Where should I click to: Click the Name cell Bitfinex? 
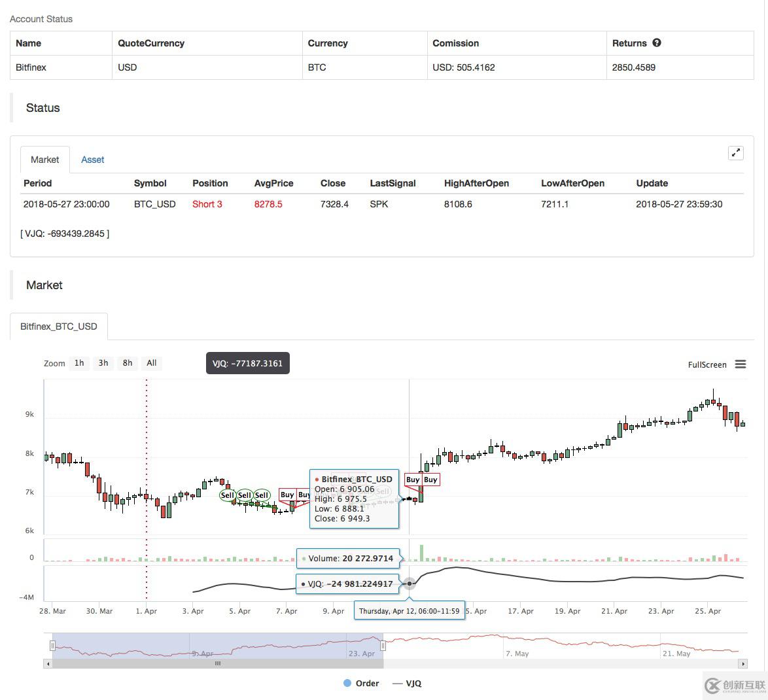[x=31, y=67]
